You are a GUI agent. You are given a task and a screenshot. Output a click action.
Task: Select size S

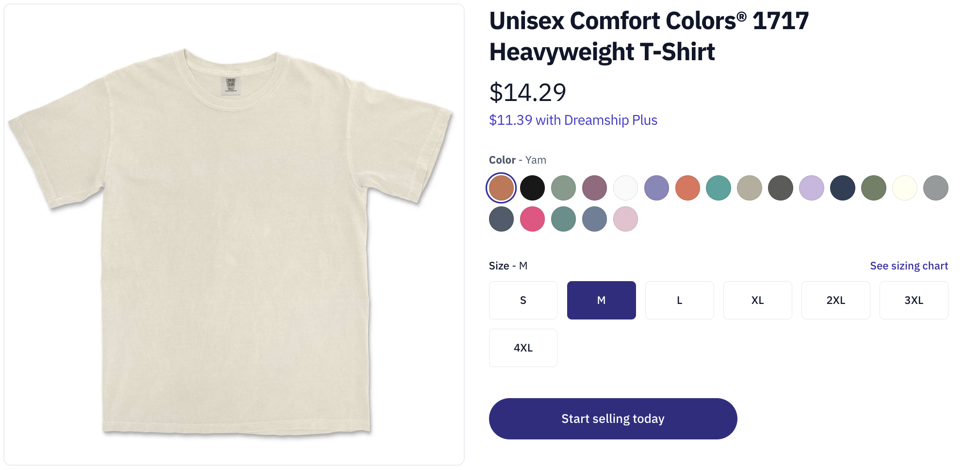coord(523,300)
